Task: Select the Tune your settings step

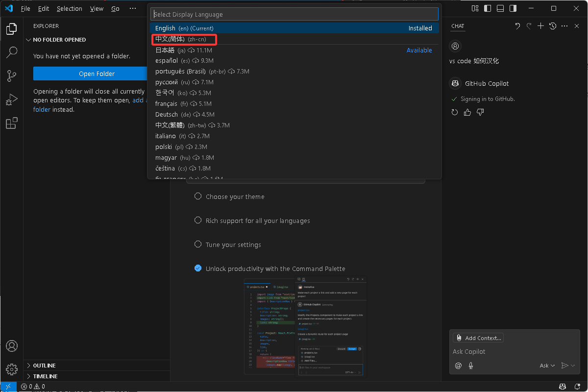Action: click(x=228, y=245)
